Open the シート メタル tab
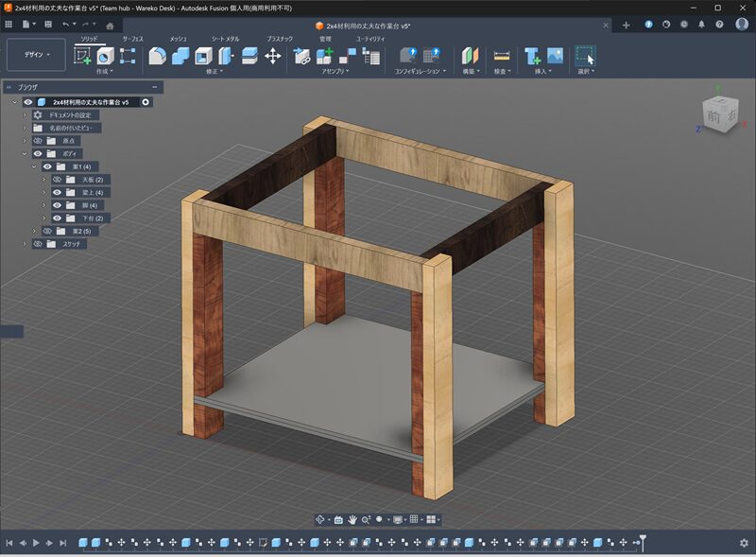Viewport: 756px width, 557px height. click(225, 39)
